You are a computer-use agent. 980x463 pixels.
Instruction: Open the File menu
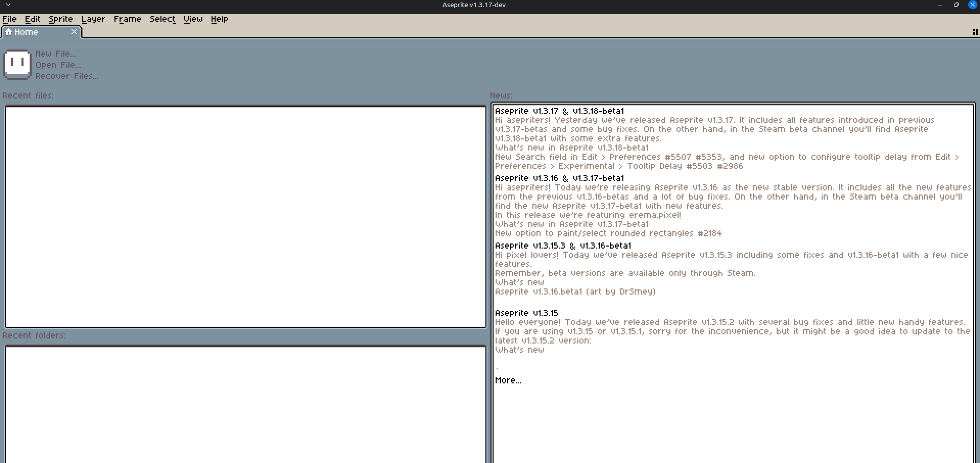point(10,19)
